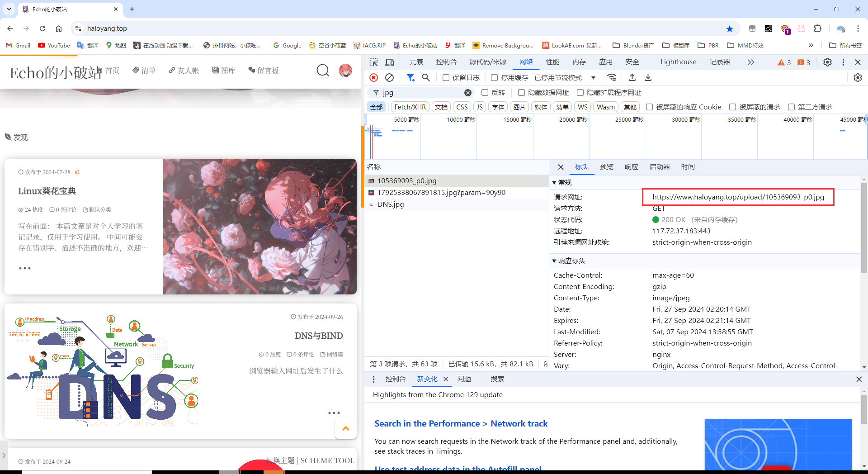Screen dimensions: 868x474
Task: Click the DevTools inspect element picker icon
Action: [x=373, y=62]
